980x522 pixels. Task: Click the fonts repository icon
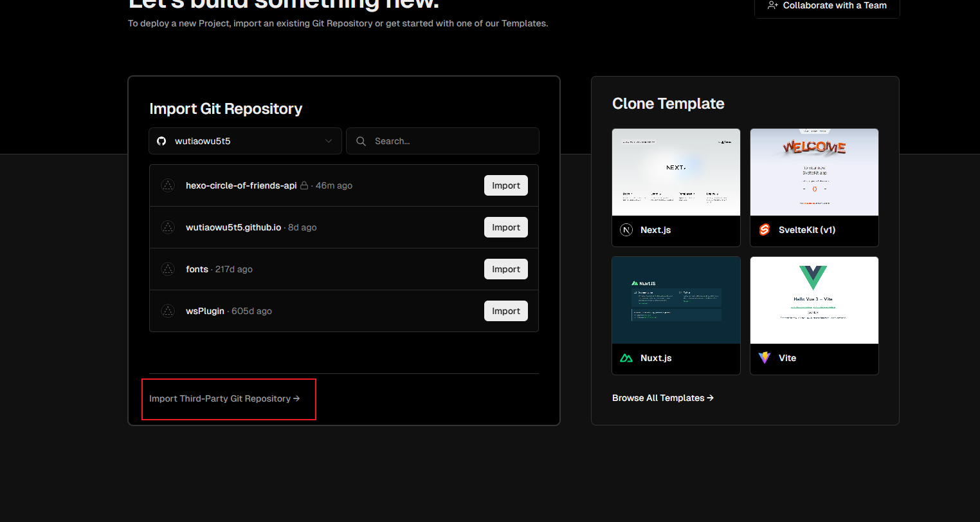(168, 269)
